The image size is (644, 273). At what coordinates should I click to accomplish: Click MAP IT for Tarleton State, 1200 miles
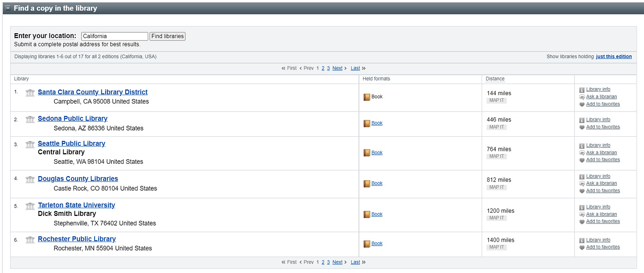[x=496, y=218]
